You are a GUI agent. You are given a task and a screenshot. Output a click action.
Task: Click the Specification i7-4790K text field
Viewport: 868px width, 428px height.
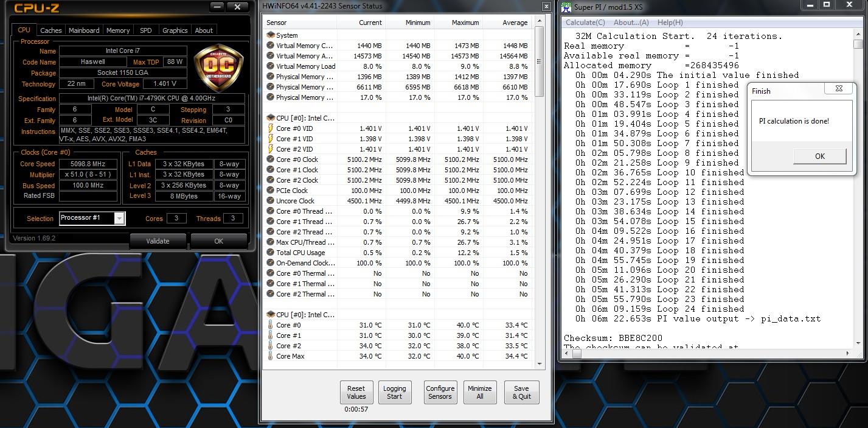pyautogui.click(x=152, y=98)
